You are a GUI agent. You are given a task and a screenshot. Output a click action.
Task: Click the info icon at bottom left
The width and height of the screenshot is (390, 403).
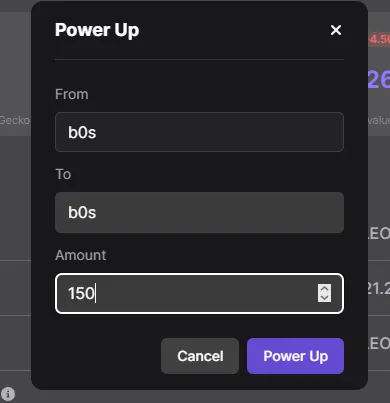click(8, 394)
